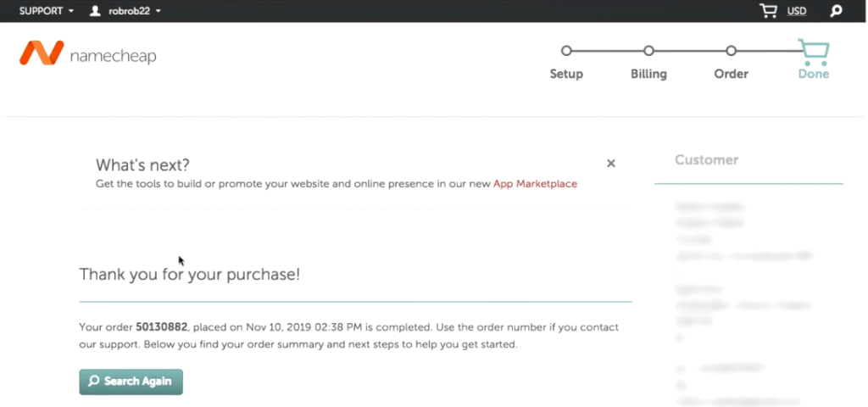Click the Thank you for your purchase heading
The height and width of the screenshot is (407, 868).
[x=190, y=274]
